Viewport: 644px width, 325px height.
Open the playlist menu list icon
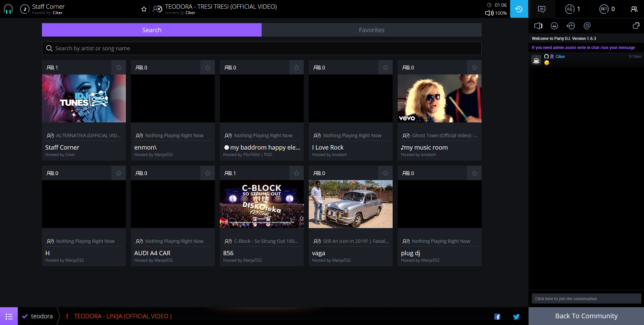(9, 316)
